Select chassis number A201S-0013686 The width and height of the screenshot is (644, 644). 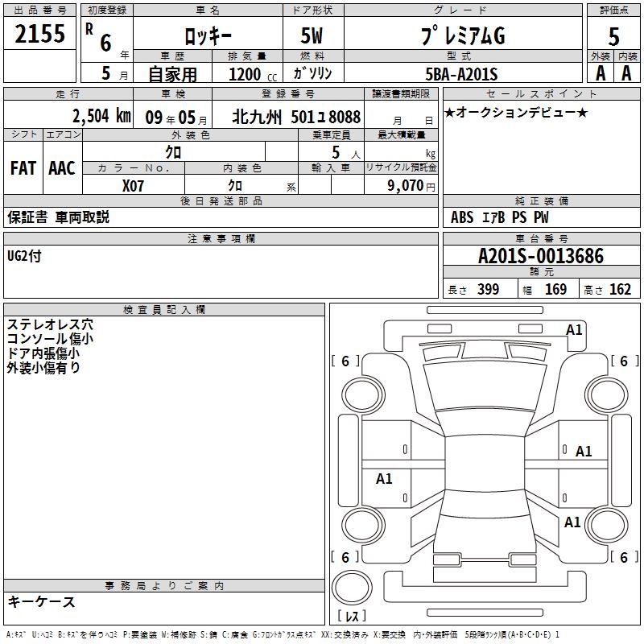(541, 256)
